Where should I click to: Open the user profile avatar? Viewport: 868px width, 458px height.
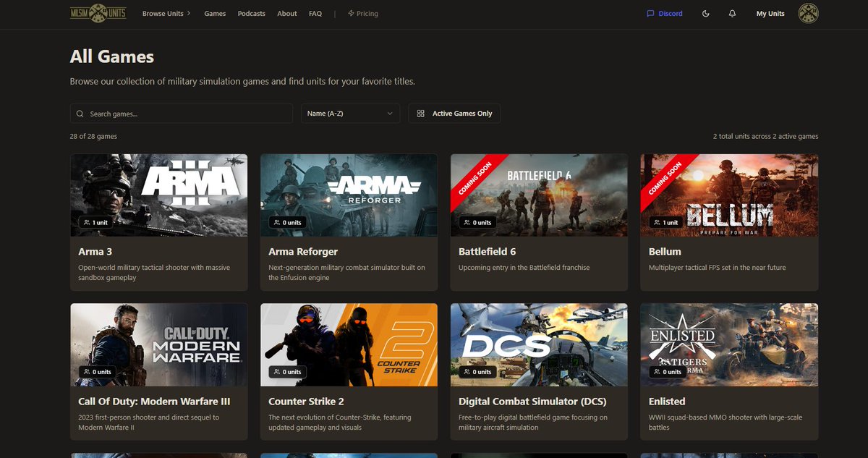(x=808, y=14)
